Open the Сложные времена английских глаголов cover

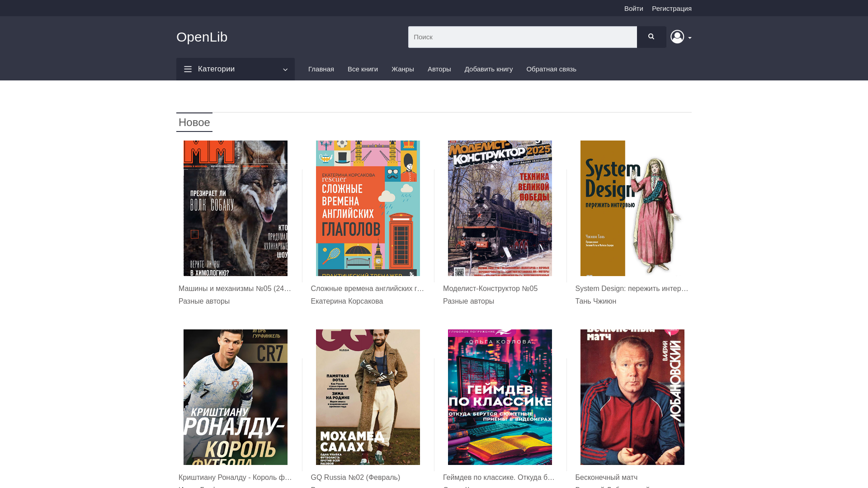[x=368, y=208]
